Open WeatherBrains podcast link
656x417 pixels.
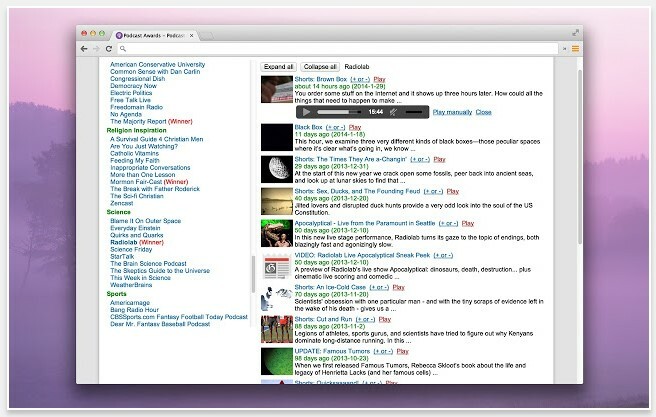[131, 285]
